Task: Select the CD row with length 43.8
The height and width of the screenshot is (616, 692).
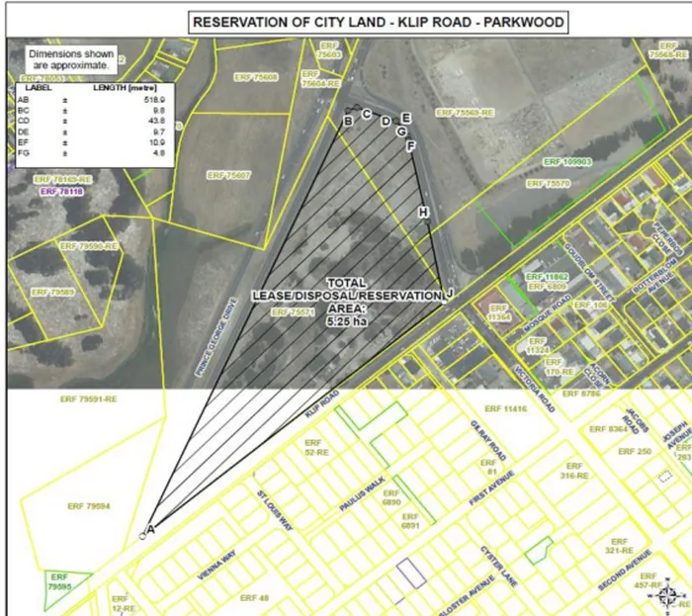Action: (91, 121)
